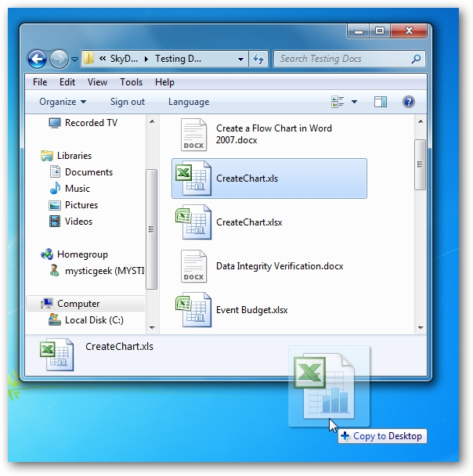Expand the hidden path chevron in address bar

point(103,58)
